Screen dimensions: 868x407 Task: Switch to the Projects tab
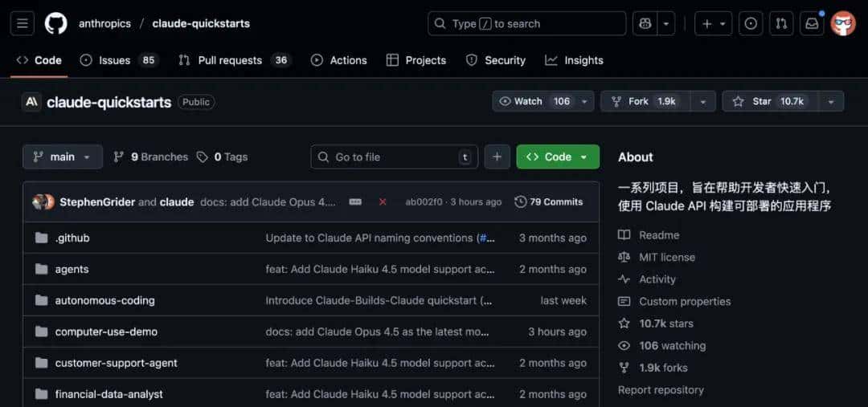click(x=416, y=60)
